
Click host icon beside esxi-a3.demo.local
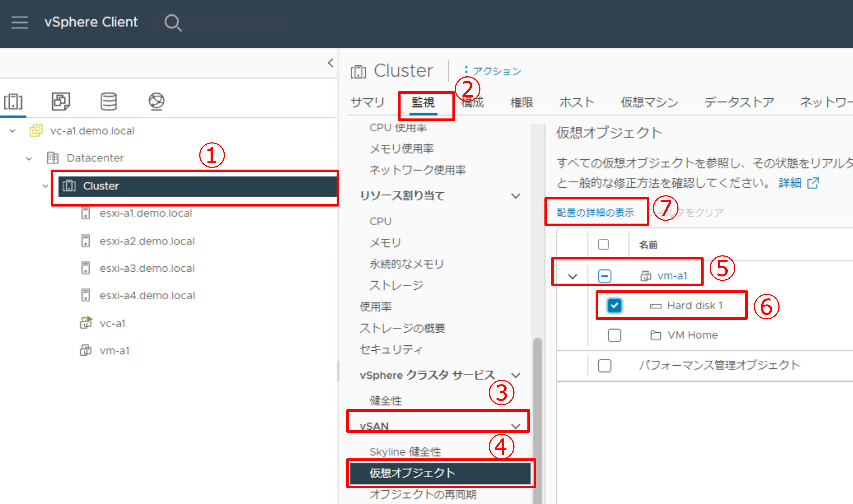(86, 268)
